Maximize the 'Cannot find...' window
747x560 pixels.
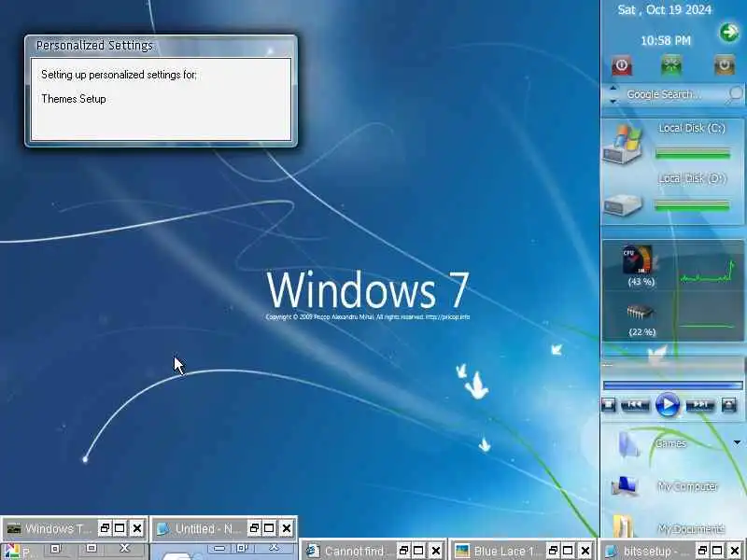click(x=418, y=551)
